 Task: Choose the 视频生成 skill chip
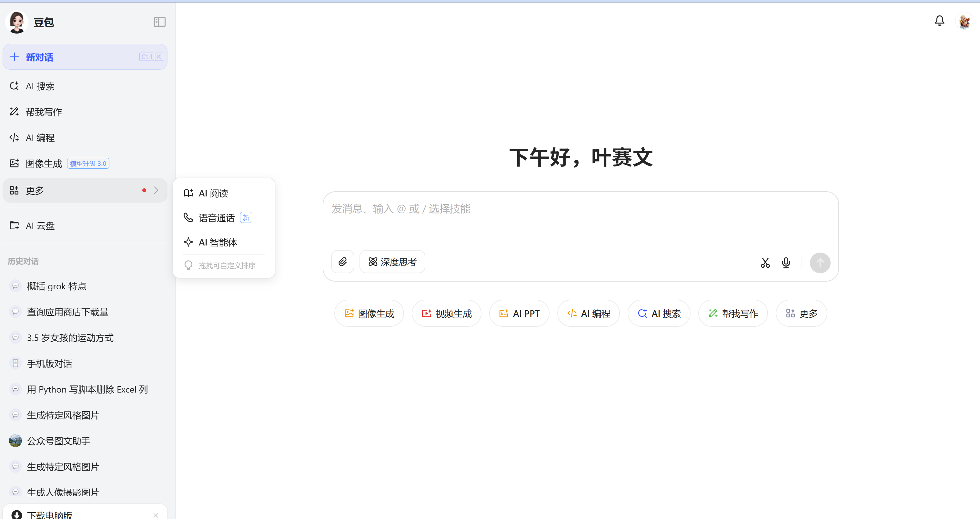pyautogui.click(x=446, y=313)
